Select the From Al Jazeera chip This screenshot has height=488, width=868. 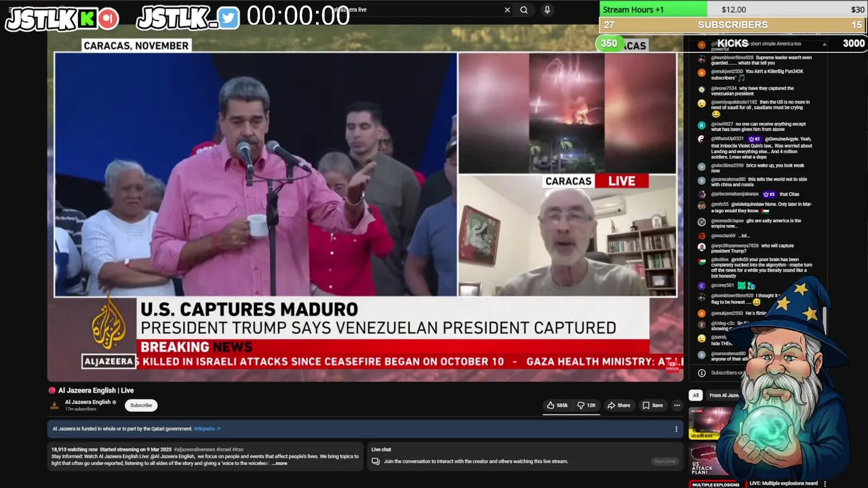pyautogui.click(x=723, y=395)
